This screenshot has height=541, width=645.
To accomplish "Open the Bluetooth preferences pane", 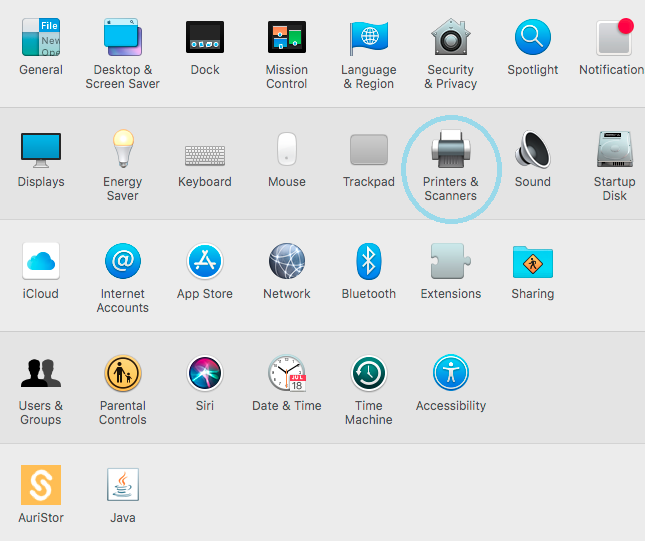I will [x=369, y=262].
